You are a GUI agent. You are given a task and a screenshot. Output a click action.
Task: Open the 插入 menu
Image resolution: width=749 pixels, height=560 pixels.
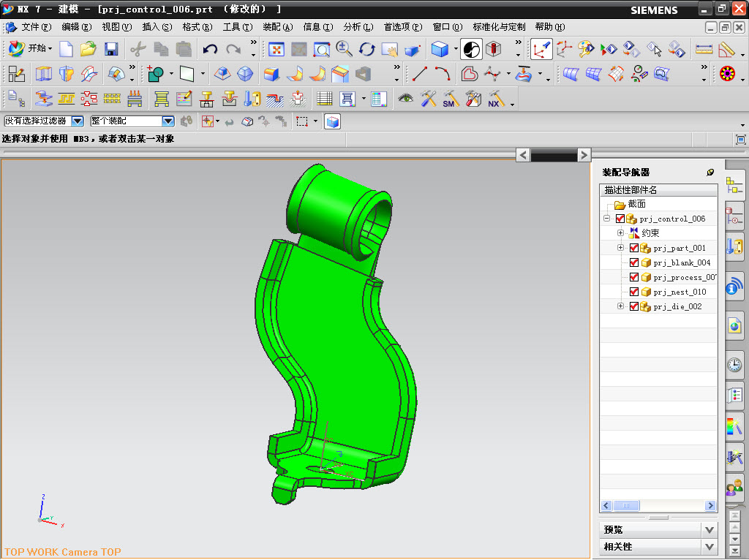[157, 27]
